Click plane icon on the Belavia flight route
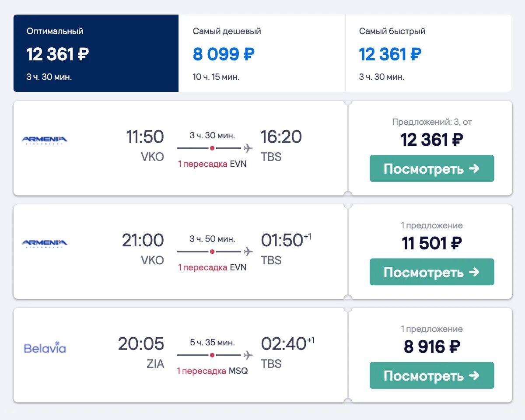This screenshot has height=420, width=525. coord(248,355)
